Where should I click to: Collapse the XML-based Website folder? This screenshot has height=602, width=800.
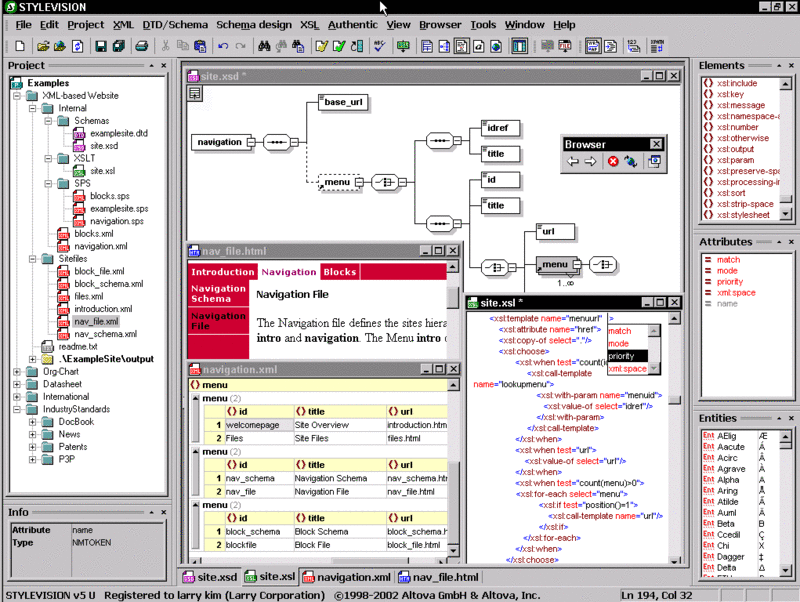point(17,95)
